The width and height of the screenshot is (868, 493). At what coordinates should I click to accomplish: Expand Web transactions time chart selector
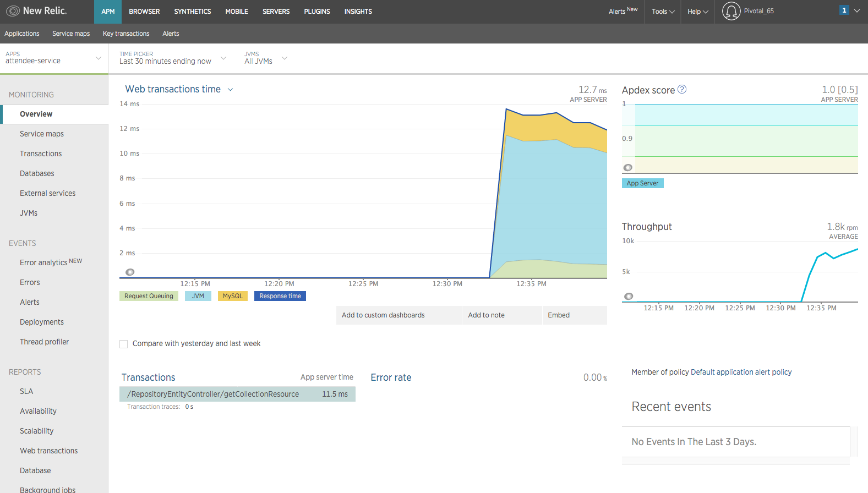[x=230, y=90]
